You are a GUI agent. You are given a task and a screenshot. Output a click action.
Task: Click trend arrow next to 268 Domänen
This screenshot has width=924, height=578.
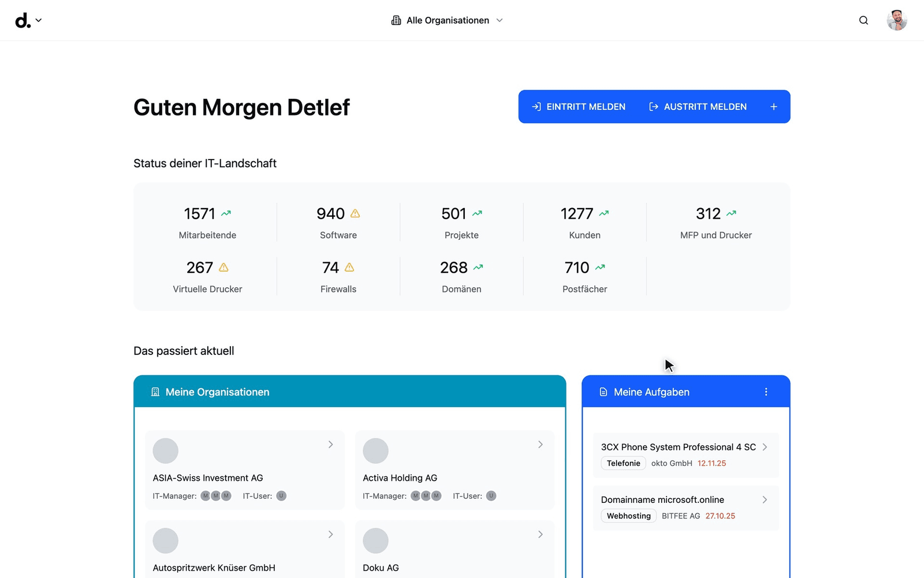[x=478, y=267]
